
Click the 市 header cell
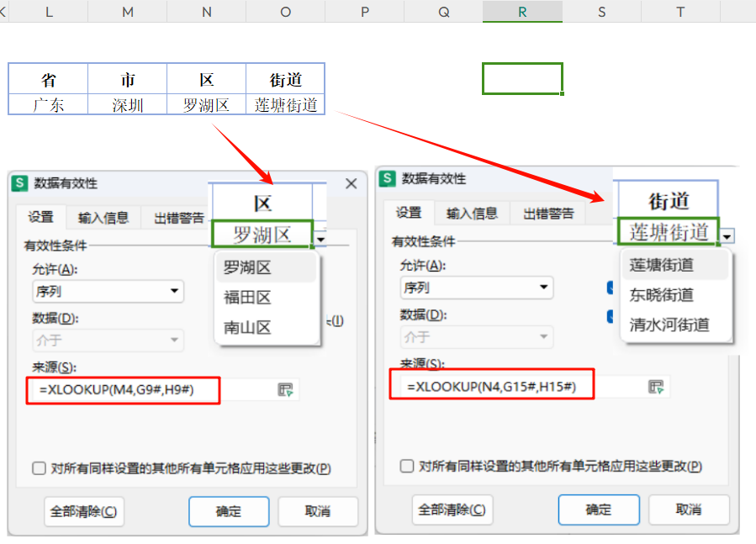click(128, 79)
